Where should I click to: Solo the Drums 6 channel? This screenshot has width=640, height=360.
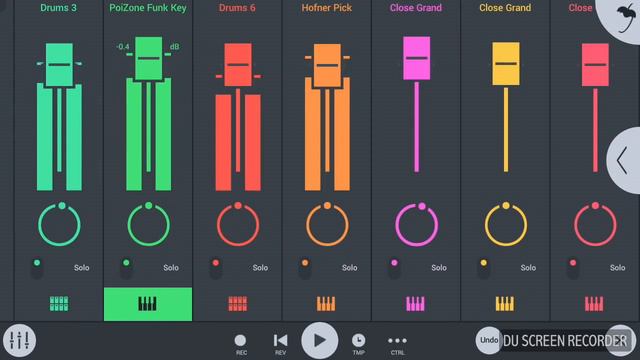click(x=260, y=268)
